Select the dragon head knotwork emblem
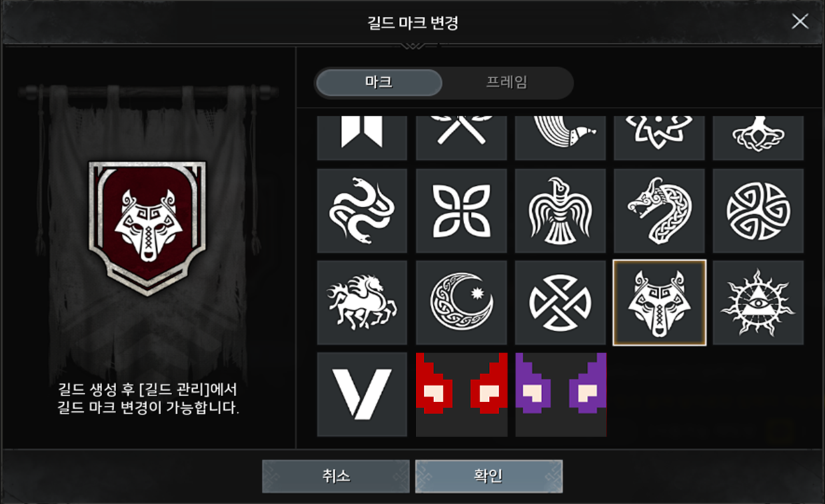 (x=660, y=211)
